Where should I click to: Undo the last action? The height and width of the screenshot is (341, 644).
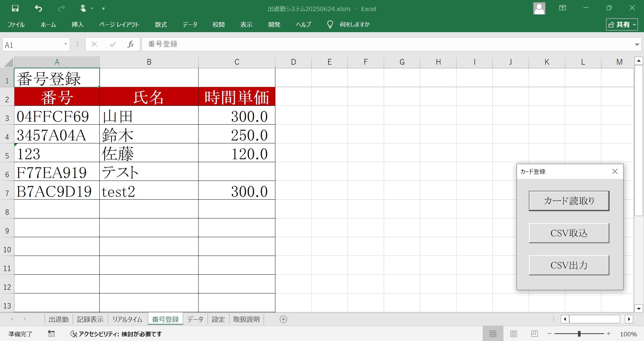tap(38, 8)
